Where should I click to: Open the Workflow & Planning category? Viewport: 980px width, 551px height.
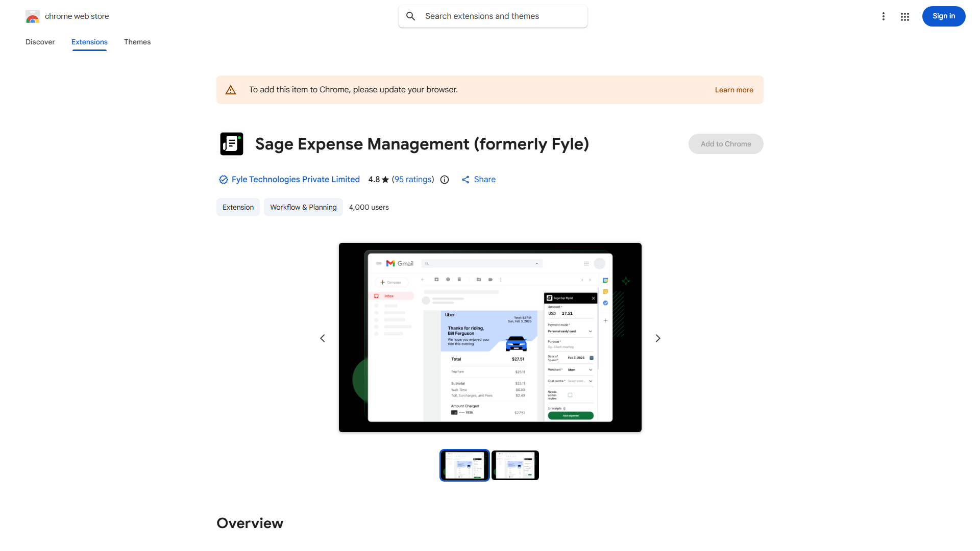pos(303,207)
